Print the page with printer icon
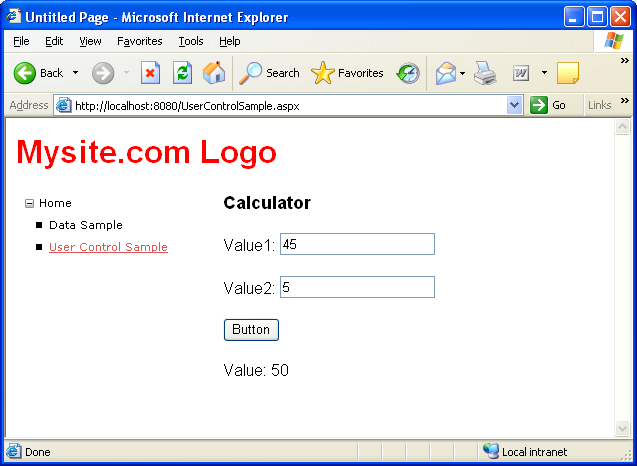Screen dimensions: 637x466 click(x=485, y=73)
